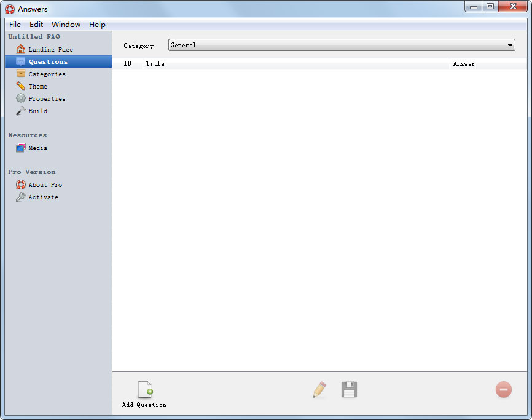The height and width of the screenshot is (420, 532).
Task: Select the Questions speech bubble icon
Action: [21, 61]
